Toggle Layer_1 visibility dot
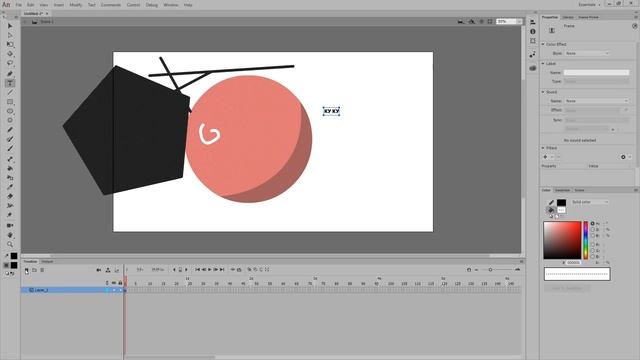Viewport: 640px width, 360px height. 114,290
